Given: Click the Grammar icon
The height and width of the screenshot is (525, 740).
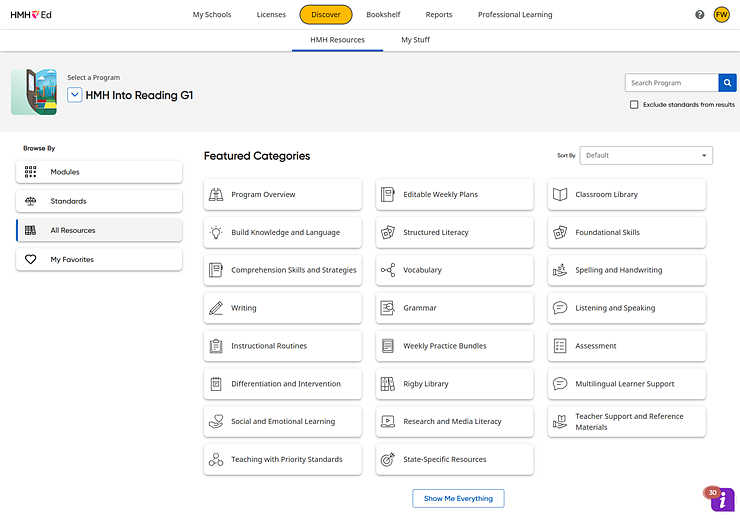Looking at the screenshot, I should point(387,308).
